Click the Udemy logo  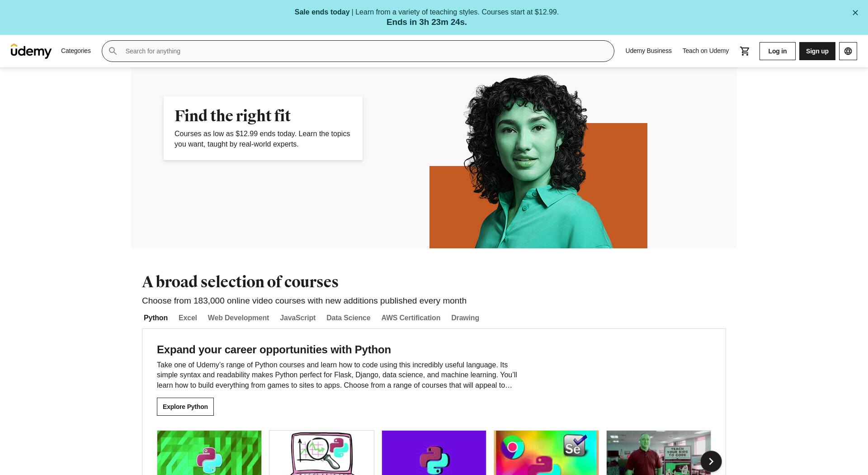point(31,51)
